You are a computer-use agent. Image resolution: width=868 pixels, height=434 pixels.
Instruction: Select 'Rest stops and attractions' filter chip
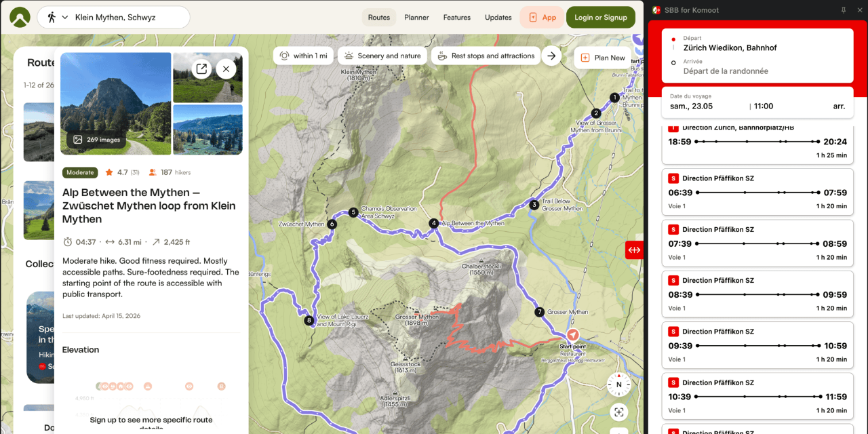point(486,56)
